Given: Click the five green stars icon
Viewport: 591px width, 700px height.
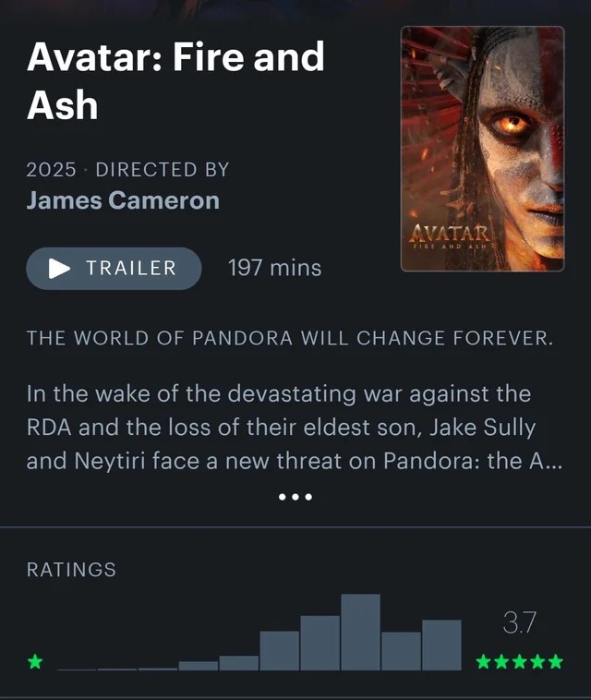Looking at the screenshot, I should click(520, 661).
